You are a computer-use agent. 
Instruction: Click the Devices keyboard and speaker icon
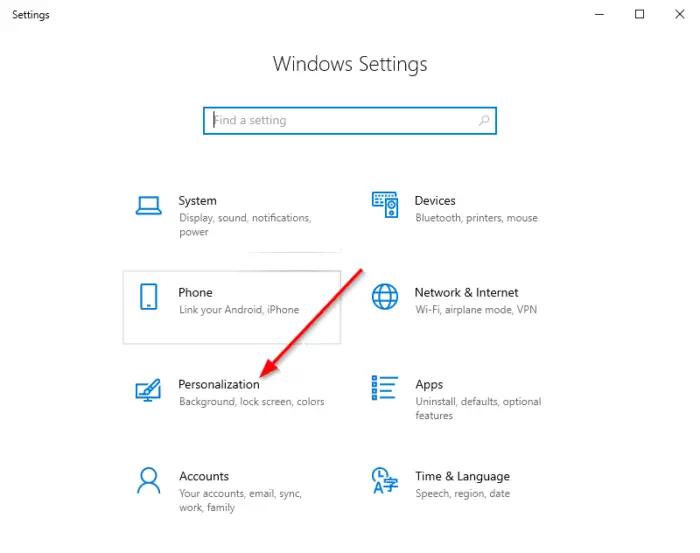(385, 205)
